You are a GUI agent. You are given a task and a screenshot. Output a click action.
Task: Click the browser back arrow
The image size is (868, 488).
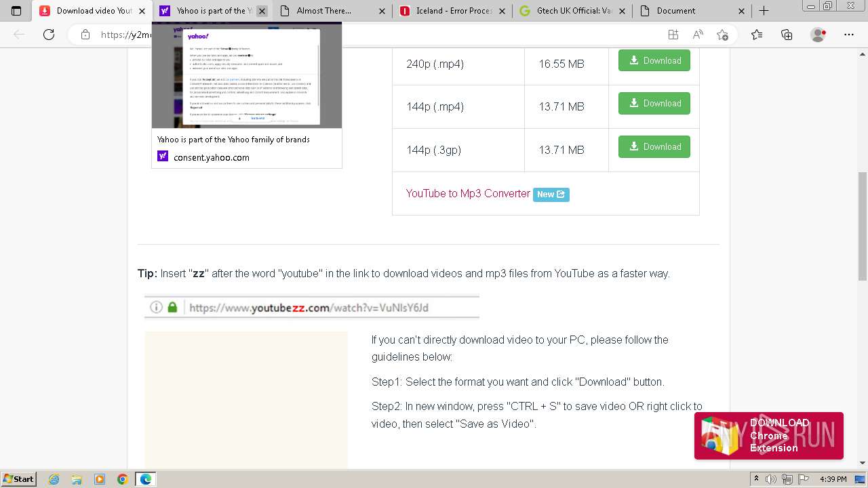coord(19,35)
